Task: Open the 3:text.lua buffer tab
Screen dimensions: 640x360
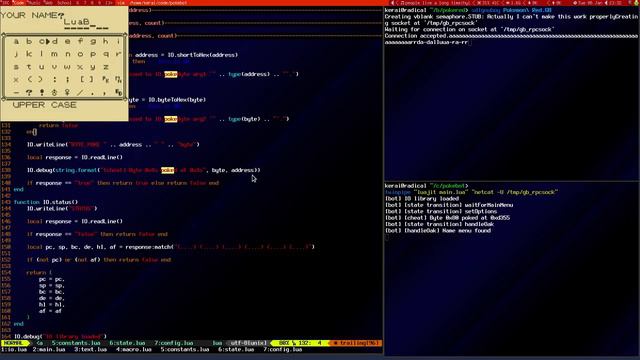Action: point(90,350)
